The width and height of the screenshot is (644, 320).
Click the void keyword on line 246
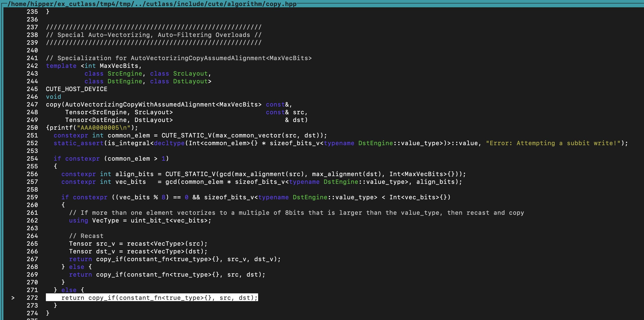coord(53,97)
